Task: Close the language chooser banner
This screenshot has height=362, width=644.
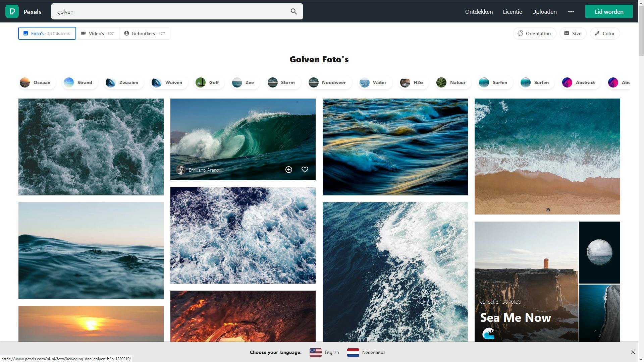Action: click(633, 352)
